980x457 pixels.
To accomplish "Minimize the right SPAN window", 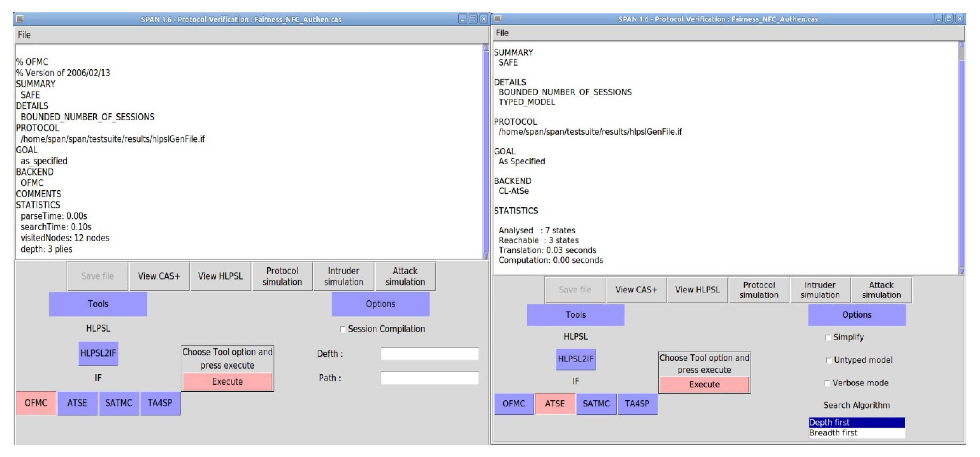I will (x=938, y=19).
